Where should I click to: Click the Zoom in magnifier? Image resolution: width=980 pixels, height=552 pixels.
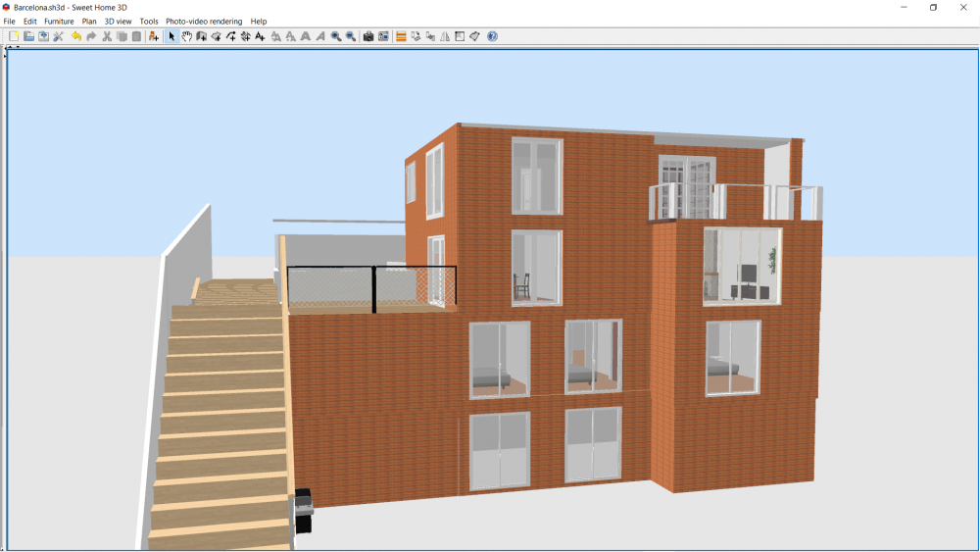pyautogui.click(x=335, y=36)
